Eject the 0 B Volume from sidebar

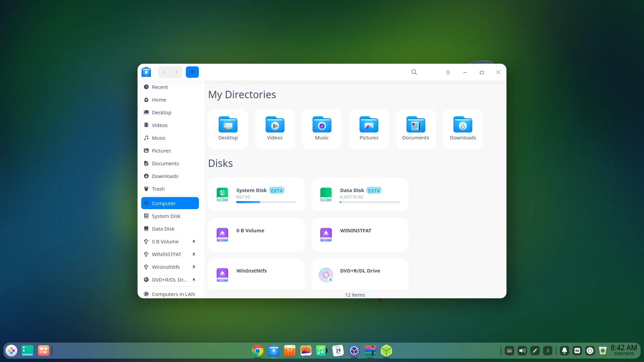tap(194, 241)
